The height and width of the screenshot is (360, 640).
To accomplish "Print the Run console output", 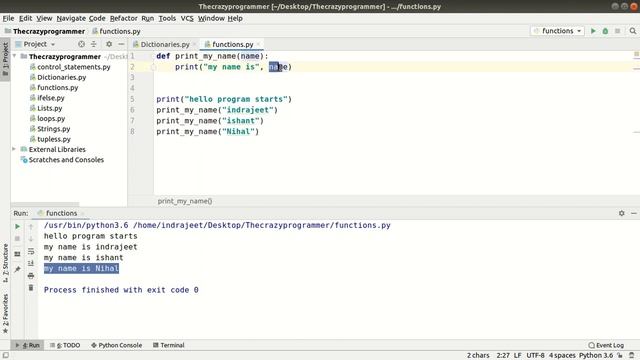I will point(31,276).
